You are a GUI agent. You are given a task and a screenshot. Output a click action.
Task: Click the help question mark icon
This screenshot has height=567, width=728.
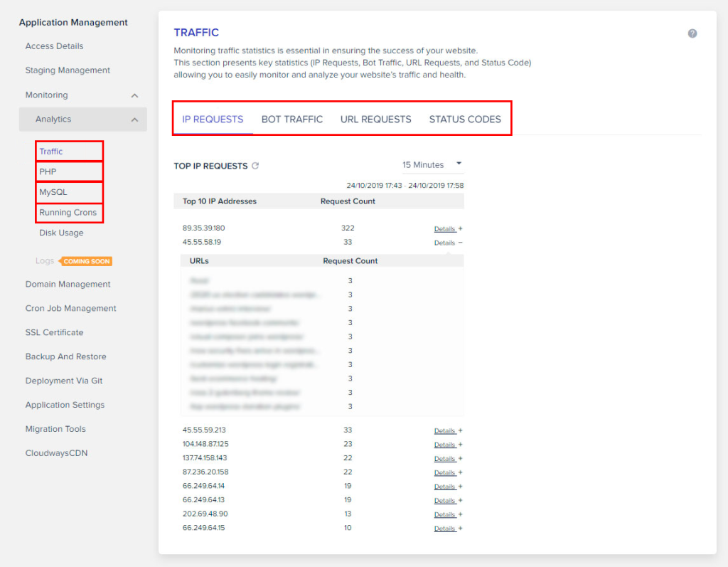pyautogui.click(x=692, y=33)
